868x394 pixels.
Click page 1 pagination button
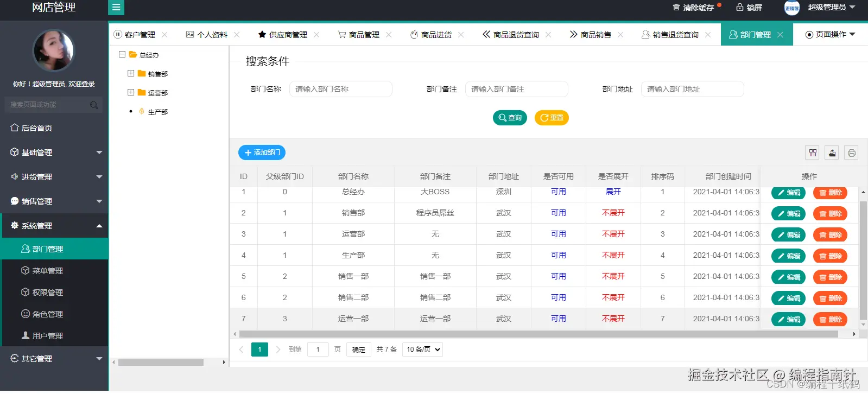(259, 349)
